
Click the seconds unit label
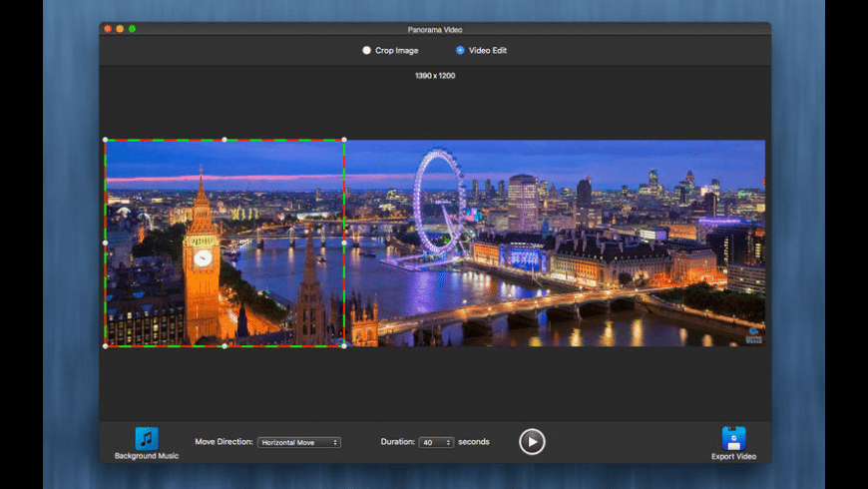click(474, 442)
